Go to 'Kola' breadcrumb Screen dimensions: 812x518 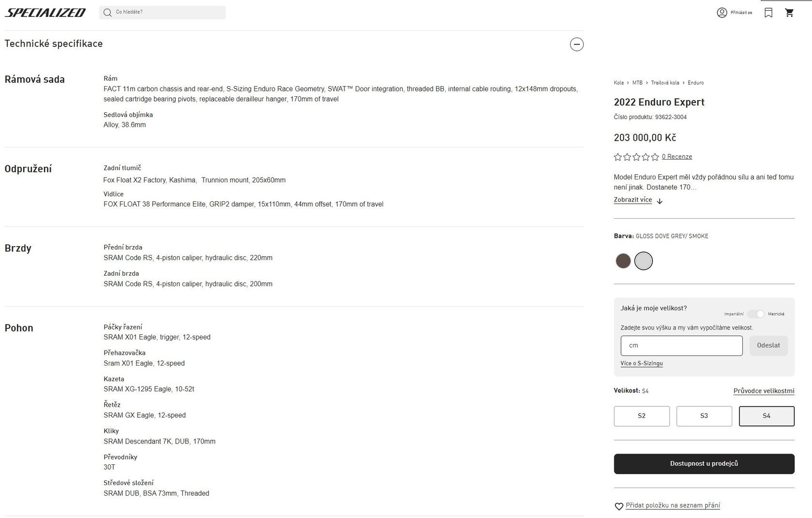(619, 83)
